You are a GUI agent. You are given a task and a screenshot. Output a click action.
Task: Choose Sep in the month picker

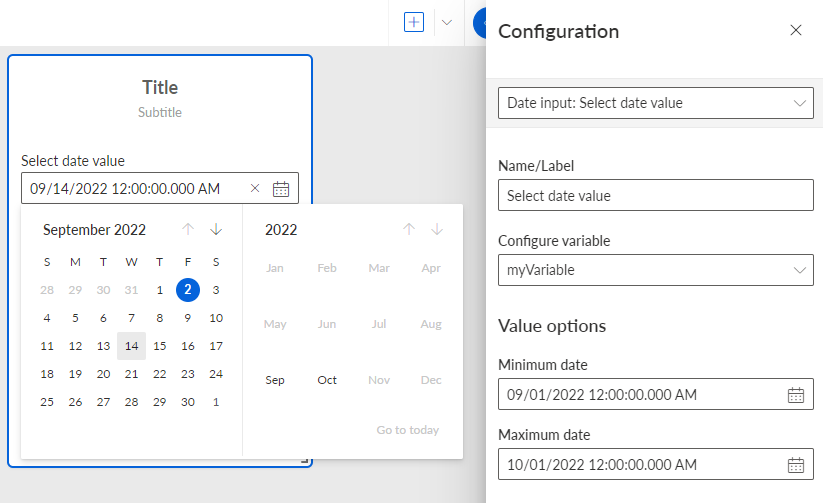coord(275,380)
